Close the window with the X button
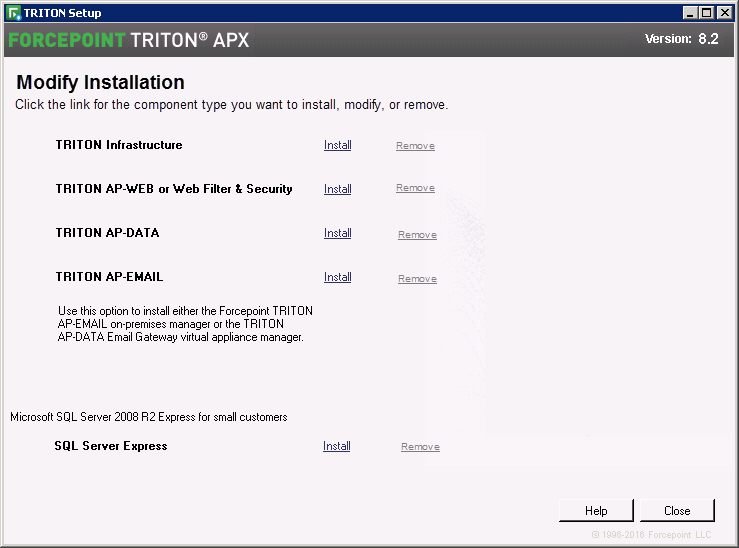The width and height of the screenshot is (739, 548). click(x=724, y=13)
